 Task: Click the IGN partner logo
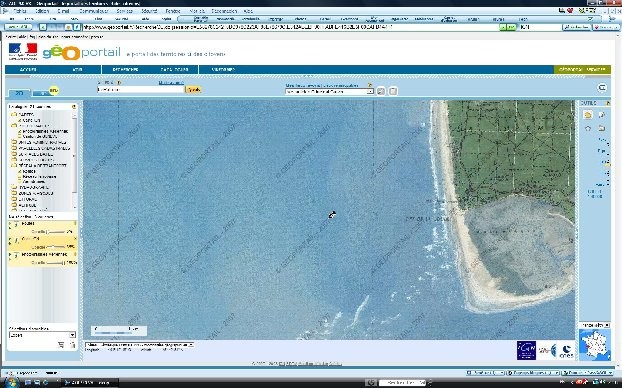coord(526,350)
